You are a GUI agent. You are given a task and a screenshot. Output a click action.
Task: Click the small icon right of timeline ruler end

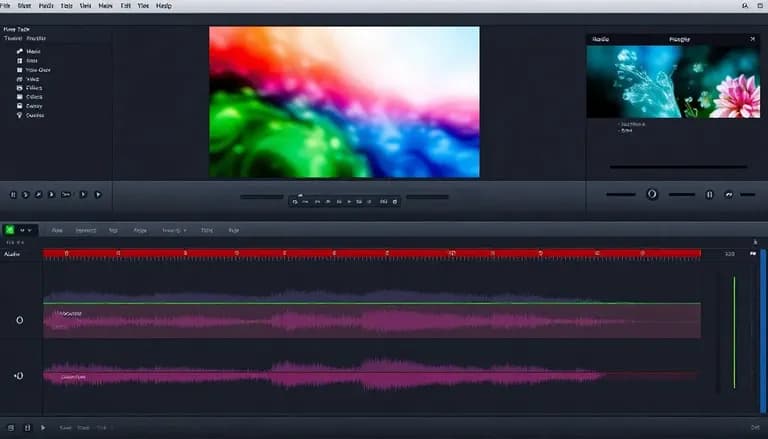coord(753,254)
